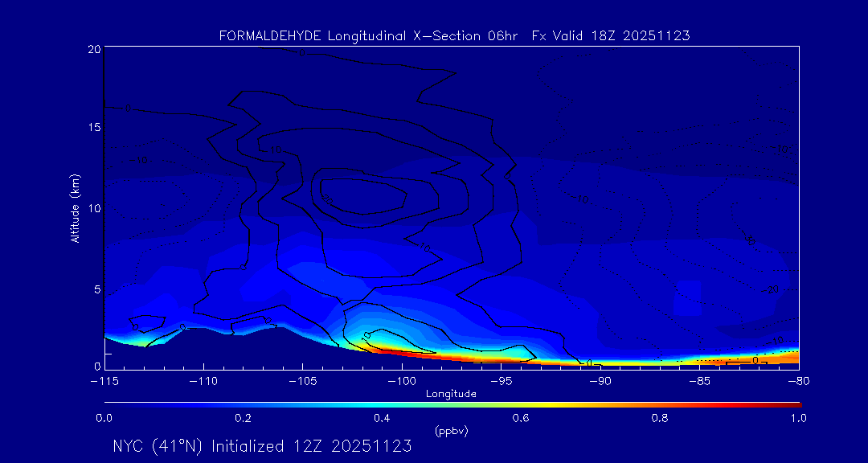The height and width of the screenshot is (463, 868).
Task: Click the 10 altitude tick label
Action: (x=93, y=208)
